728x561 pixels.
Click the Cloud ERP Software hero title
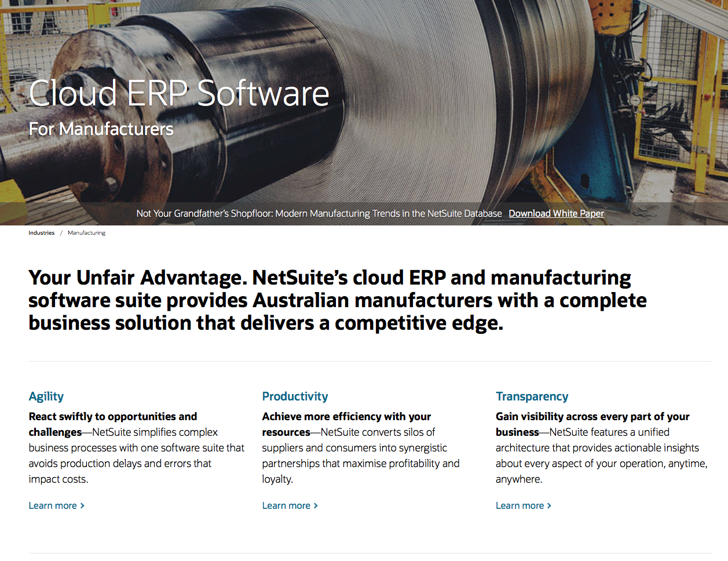click(179, 93)
